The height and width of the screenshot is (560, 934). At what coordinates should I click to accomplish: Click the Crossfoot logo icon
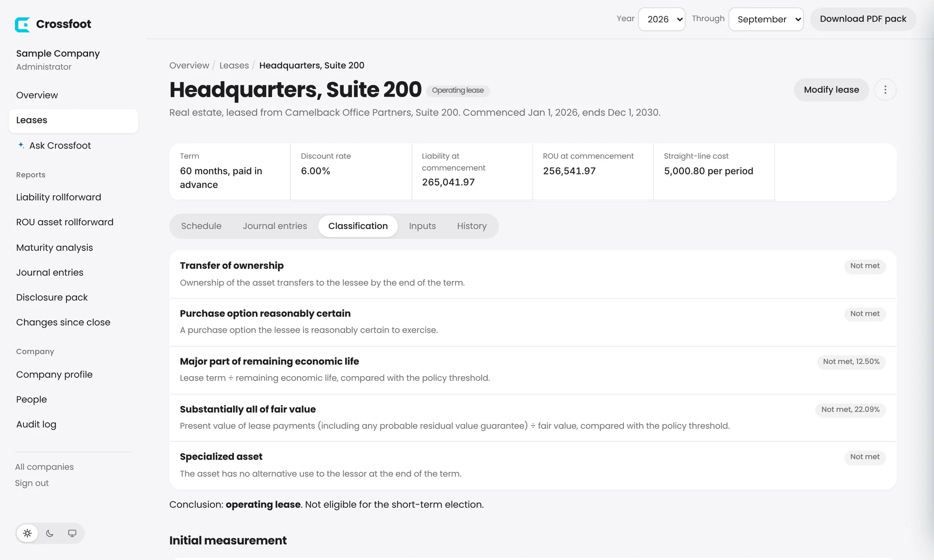pos(22,24)
